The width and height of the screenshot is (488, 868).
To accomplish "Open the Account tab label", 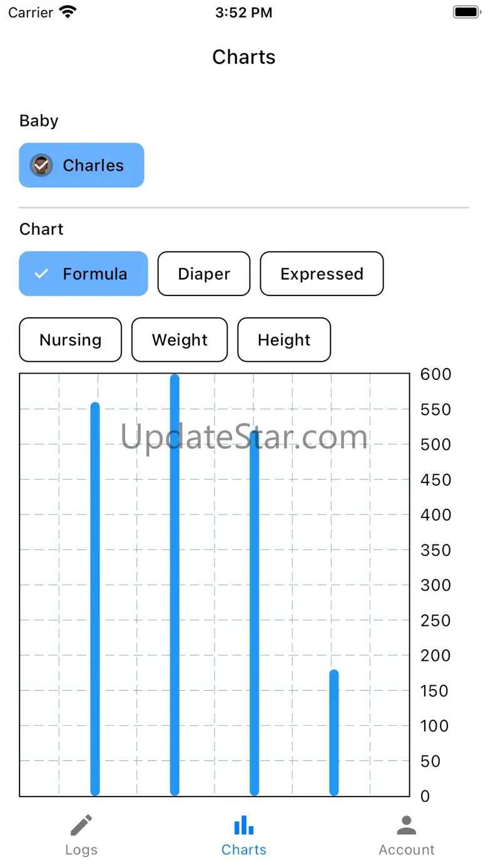I will click(407, 850).
